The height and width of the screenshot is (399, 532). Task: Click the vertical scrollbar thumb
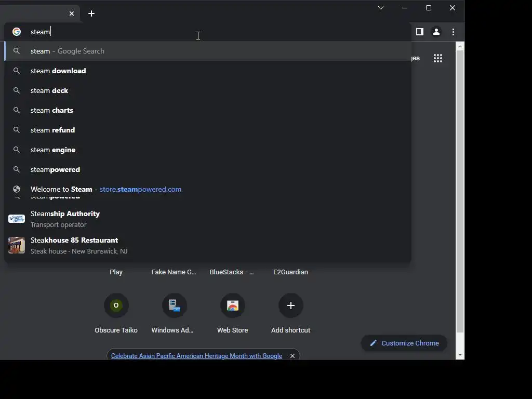click(460, 192)
